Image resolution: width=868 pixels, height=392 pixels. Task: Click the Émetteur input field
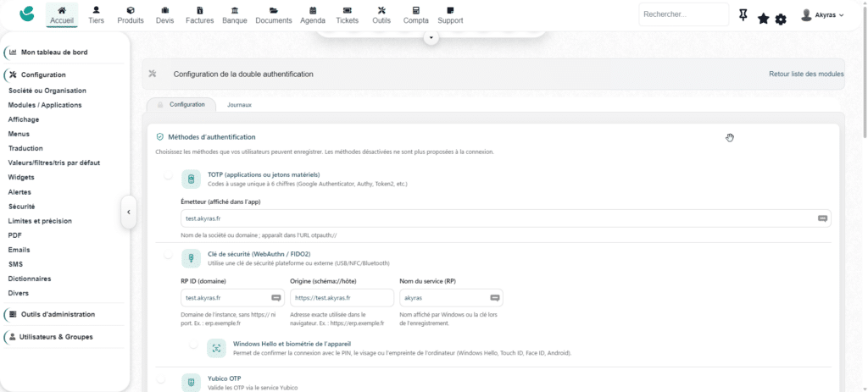[x=506, y=218]
